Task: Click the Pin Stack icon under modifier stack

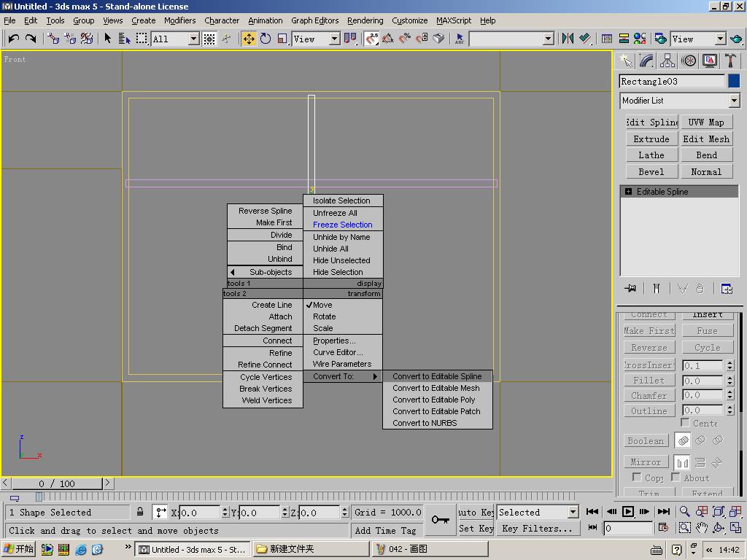Action: tap(630, 288)
